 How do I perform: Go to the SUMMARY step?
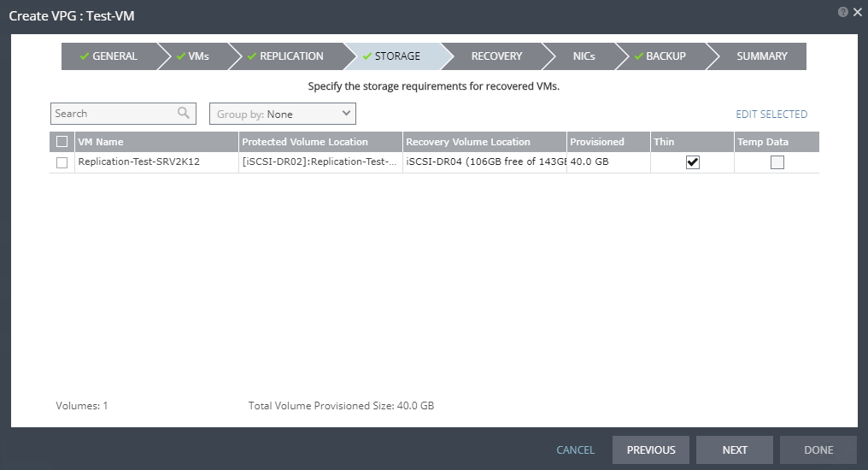pos(761,56)
